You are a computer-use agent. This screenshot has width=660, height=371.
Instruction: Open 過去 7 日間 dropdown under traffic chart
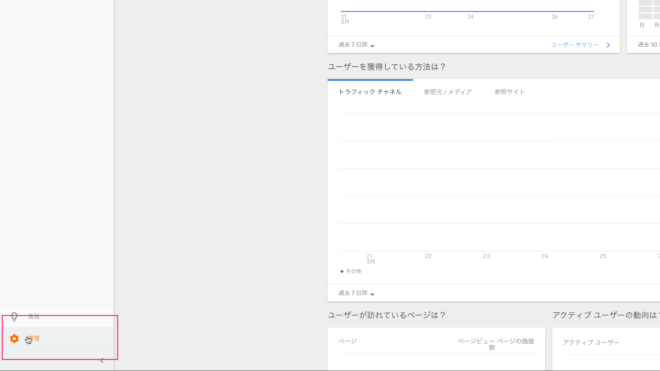[x=357, y=293]
